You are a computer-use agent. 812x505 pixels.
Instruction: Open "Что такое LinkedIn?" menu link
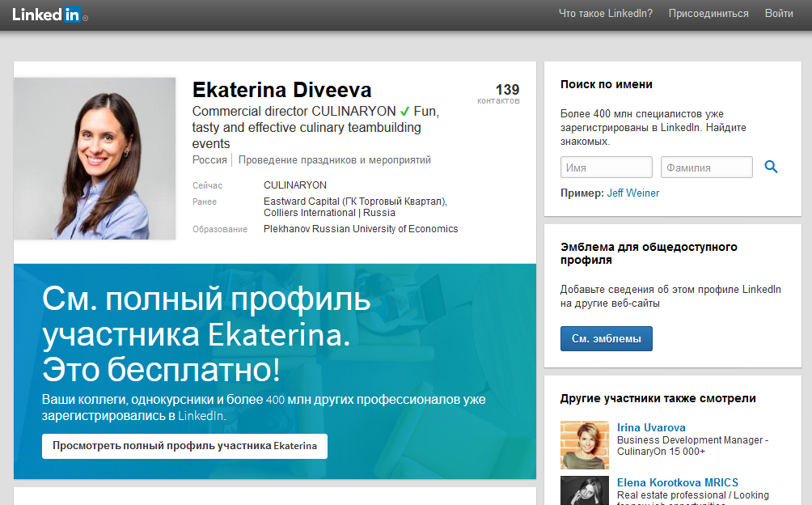[606, 14]
